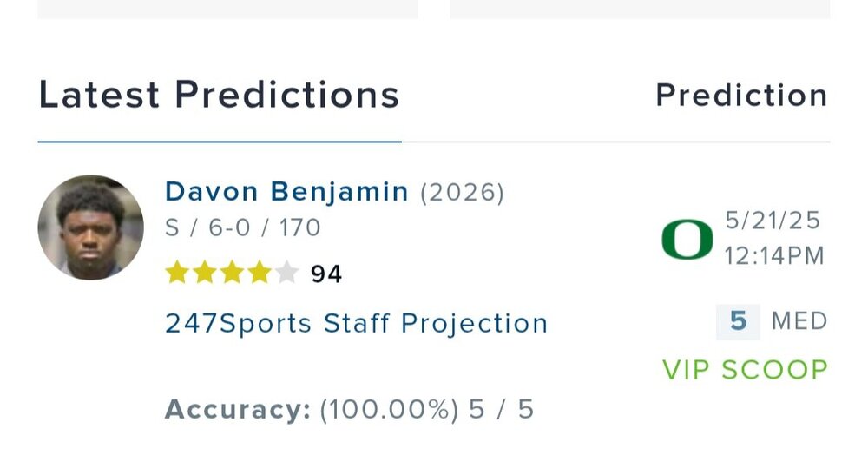
Task: Click the fourth yellow rating star
Action: [x=260, y=274]
